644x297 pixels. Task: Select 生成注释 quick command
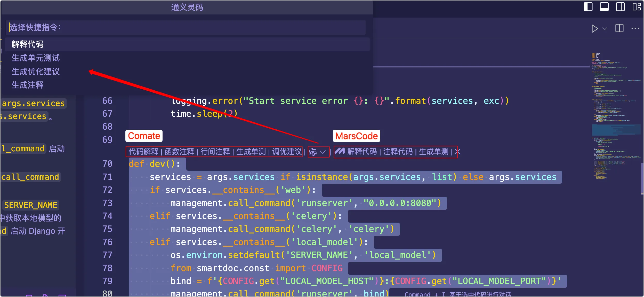pyautogui.click(x=27, y=85)
